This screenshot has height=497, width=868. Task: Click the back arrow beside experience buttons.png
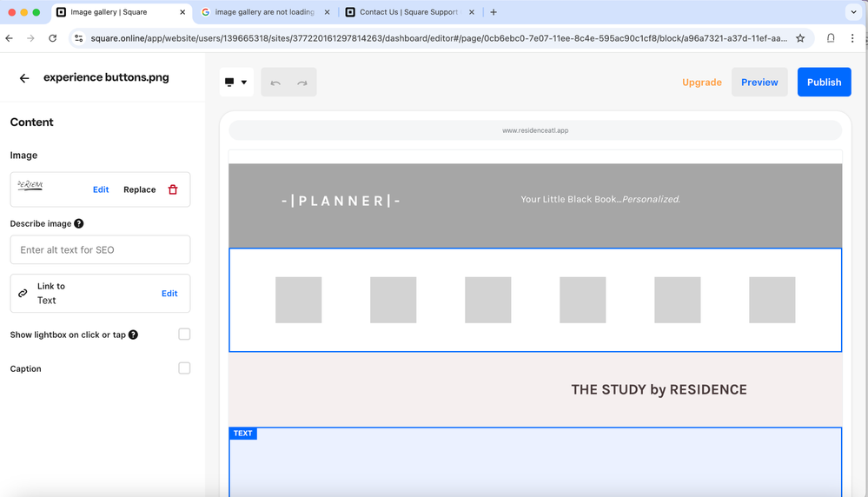[x=24, y=78]
